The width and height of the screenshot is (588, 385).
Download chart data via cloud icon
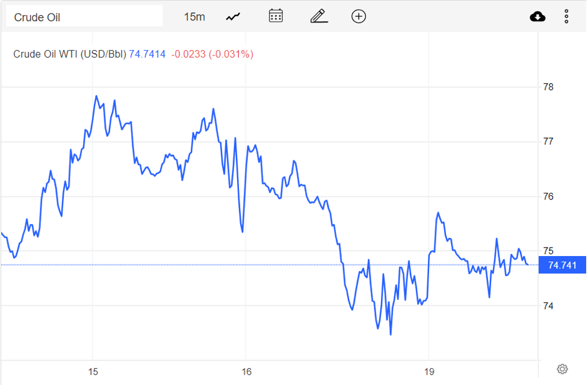click(537, 17)
